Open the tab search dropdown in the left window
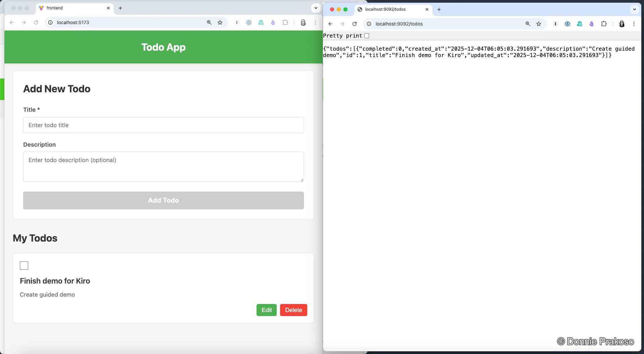 (x=315, y=8)
